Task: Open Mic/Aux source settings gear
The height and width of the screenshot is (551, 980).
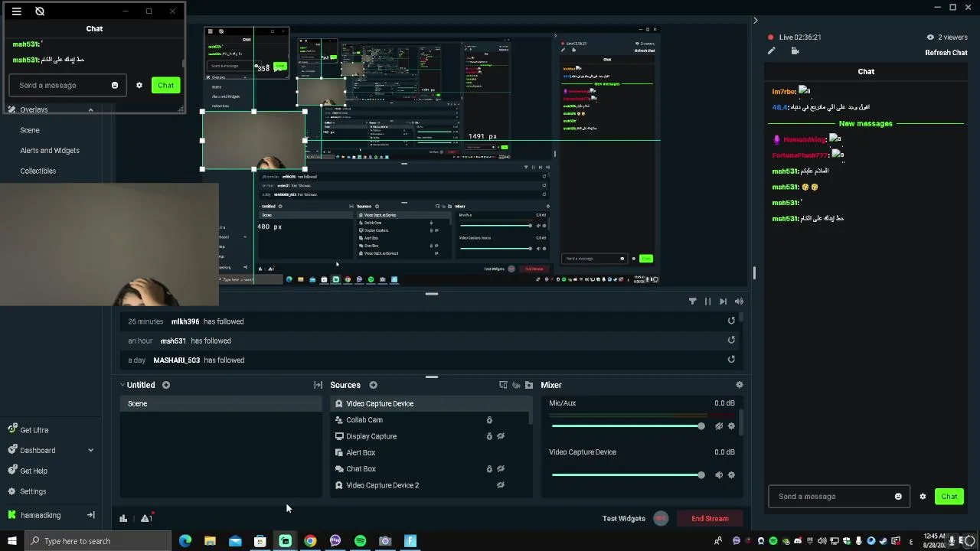Action: coord(731,426)
